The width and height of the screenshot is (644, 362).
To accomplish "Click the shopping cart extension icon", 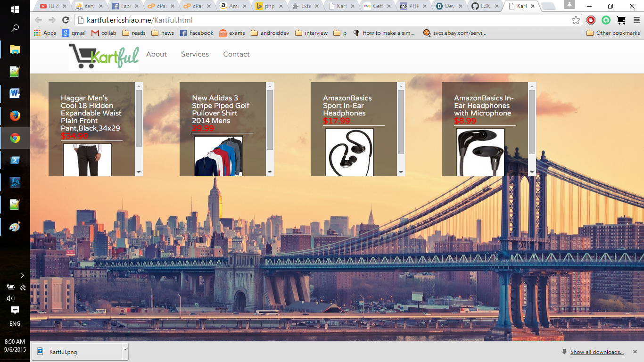I will (621, 20).
